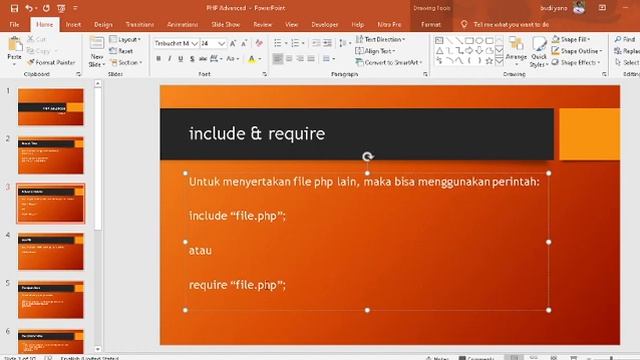This screenshot has width=640, height=360.
Task: Click the zoom slider in status bar
Action: (x=612, y=358)
